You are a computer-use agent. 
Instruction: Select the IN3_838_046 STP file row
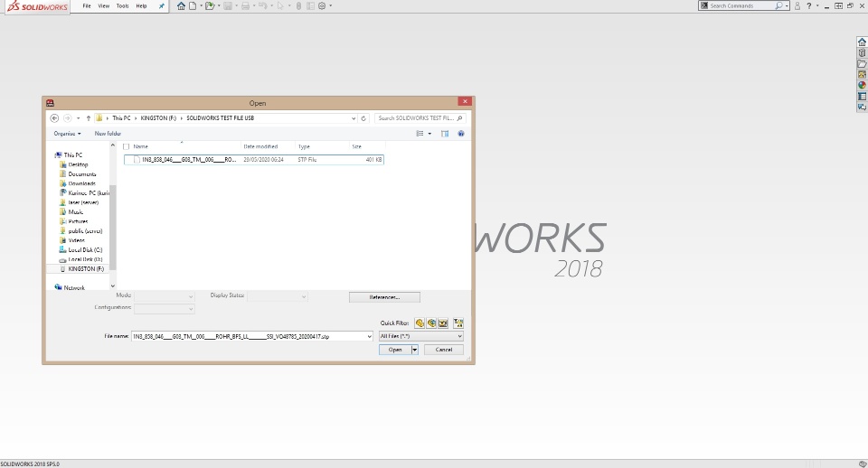(x=253, y=159)
